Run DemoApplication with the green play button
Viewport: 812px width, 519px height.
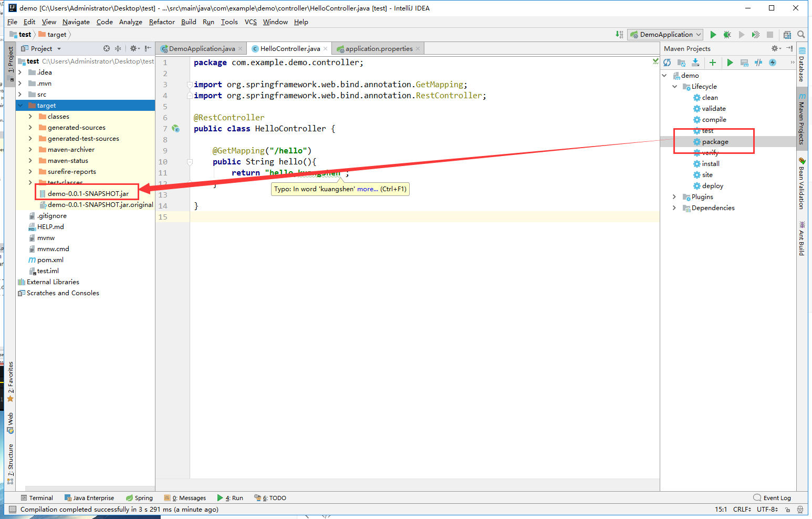click(x=713, y=35)
